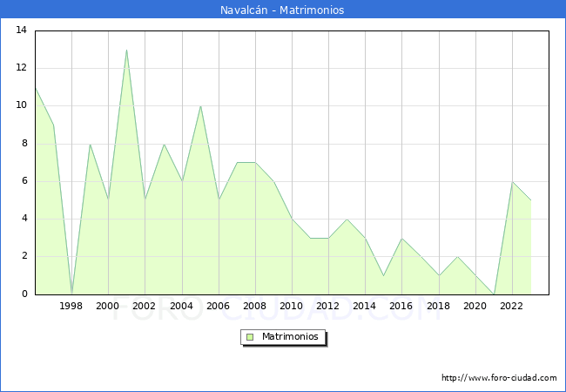Click the 2004 year tick label

click(181, 307)
